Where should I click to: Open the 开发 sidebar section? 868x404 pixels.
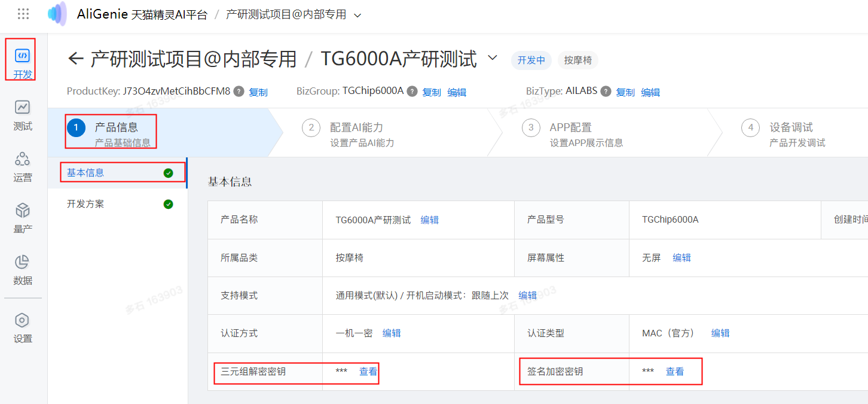(x=23, y=64)
